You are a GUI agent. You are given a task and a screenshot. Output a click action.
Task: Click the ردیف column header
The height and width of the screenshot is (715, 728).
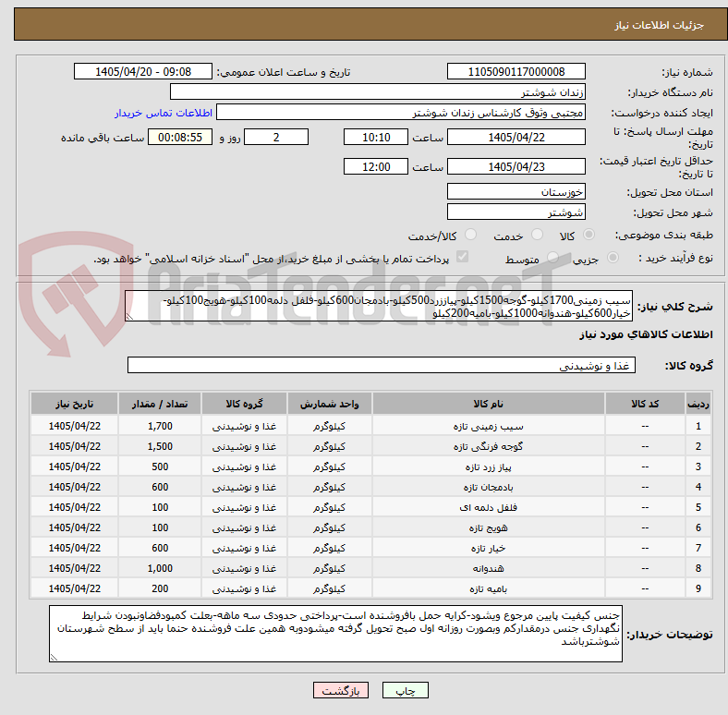pos(698,404)
